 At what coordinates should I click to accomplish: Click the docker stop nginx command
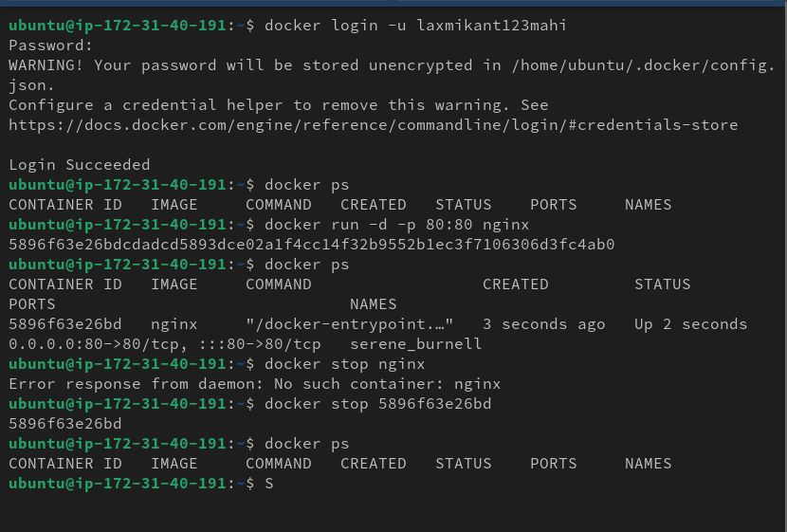[x=345, y=364]
